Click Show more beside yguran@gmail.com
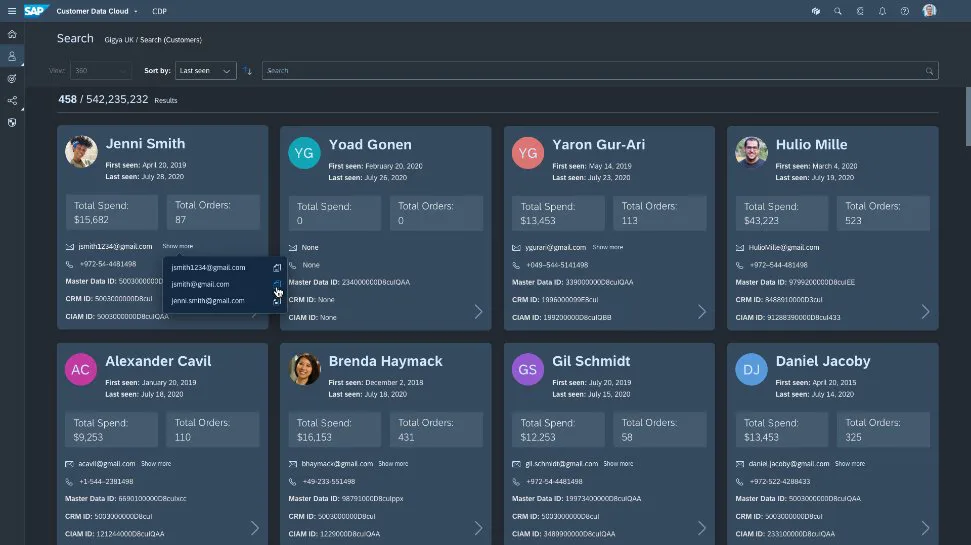The image size is (971, 545). pyautogui.click(x=607, y=247)
